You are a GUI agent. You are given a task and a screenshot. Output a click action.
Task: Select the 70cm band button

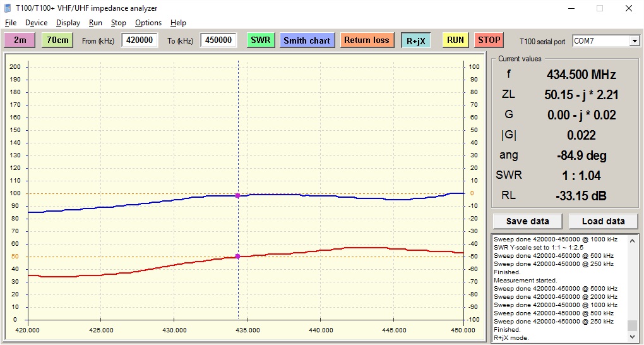(57, 40)
